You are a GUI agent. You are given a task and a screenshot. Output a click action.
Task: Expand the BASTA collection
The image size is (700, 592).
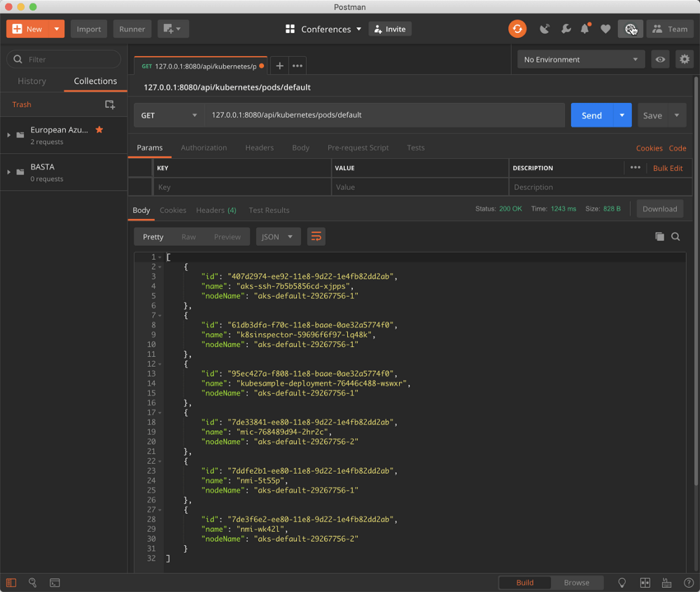(9, 172)
